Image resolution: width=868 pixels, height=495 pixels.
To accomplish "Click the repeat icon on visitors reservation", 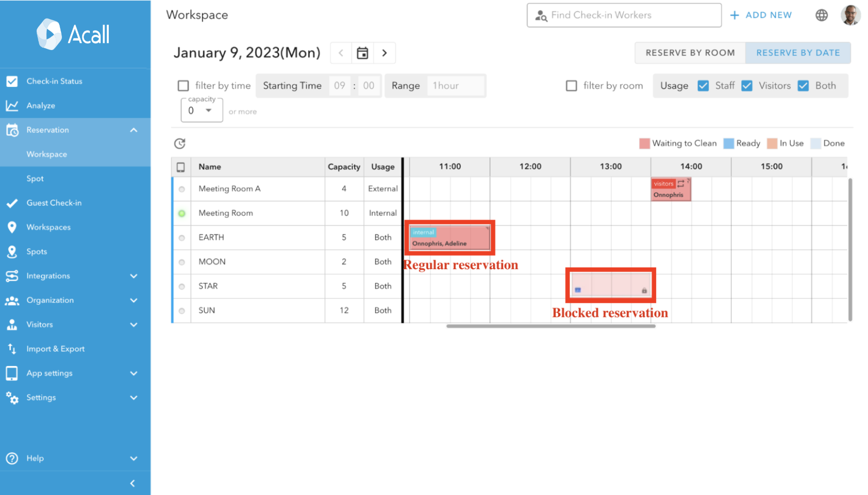I will (x=681, y=184).
